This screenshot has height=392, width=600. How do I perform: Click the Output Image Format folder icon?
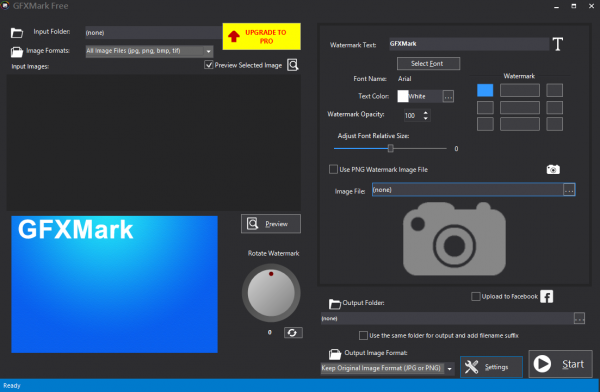(335, 354)
